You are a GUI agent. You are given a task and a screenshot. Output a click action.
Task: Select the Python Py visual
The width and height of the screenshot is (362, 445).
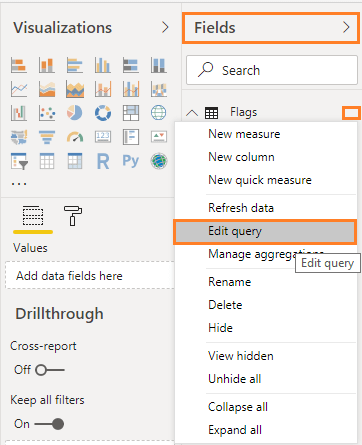pos(131,161)
